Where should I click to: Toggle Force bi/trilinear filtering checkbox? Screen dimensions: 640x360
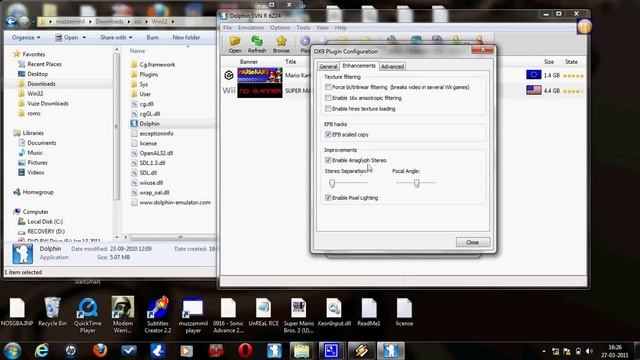point(328,87)
